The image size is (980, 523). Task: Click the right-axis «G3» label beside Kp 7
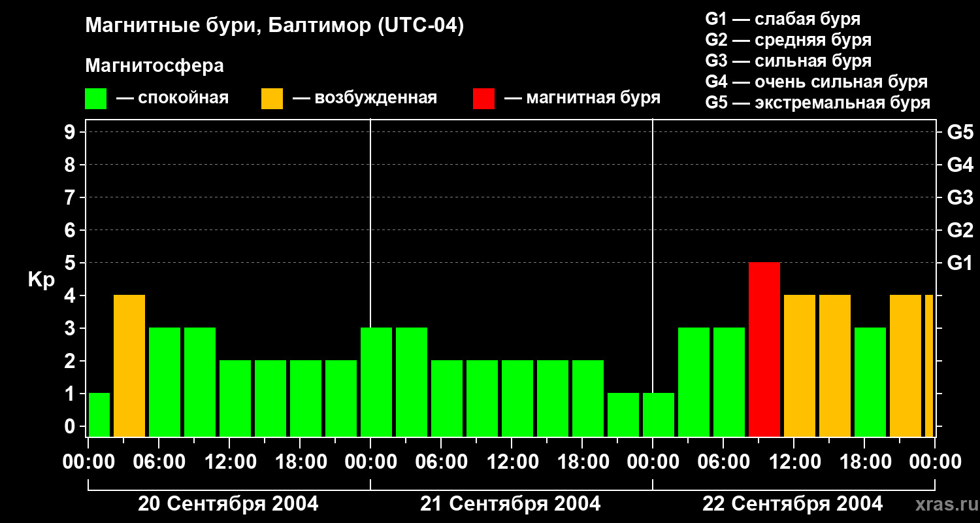tap(960, 197)
